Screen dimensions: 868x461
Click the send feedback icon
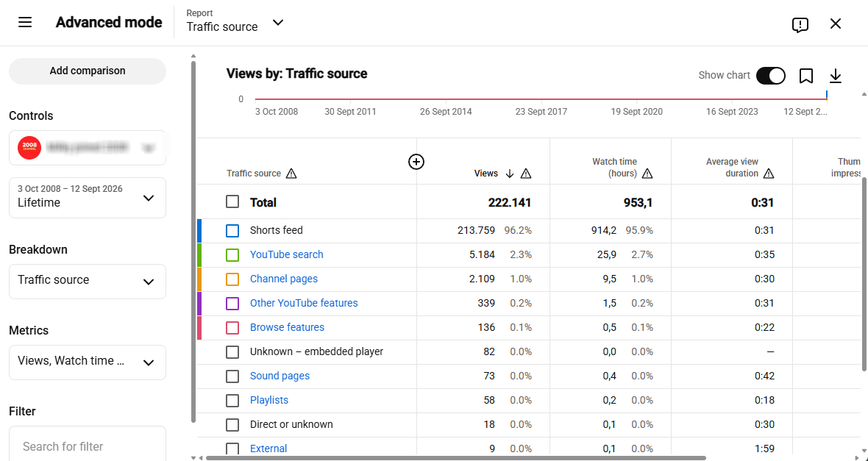click(x=800, y=24)
